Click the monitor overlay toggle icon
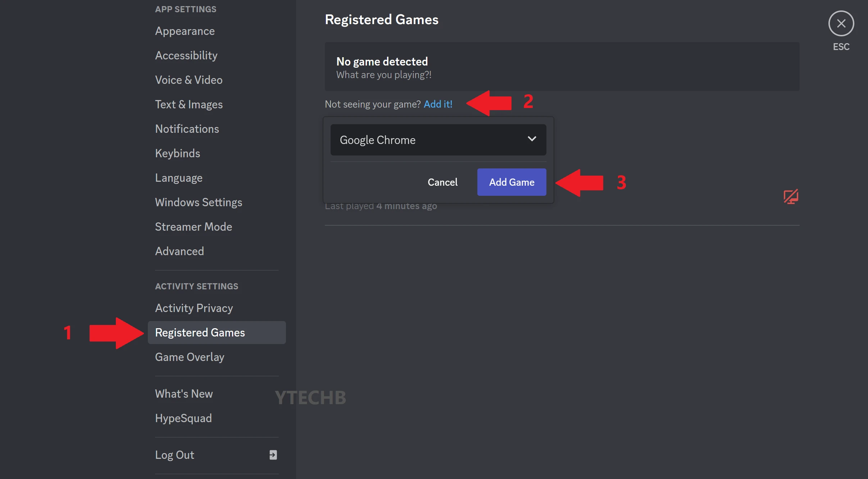The width and height of the screenshot is (868, 479). [790, 196]
